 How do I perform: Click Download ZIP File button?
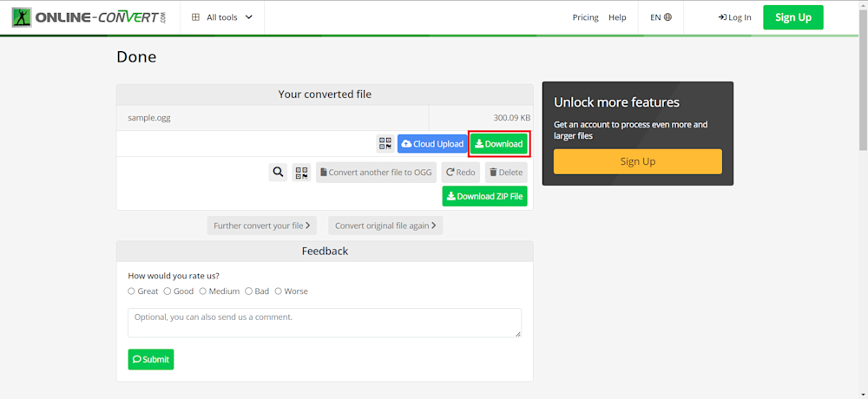[x=485, y=196]
